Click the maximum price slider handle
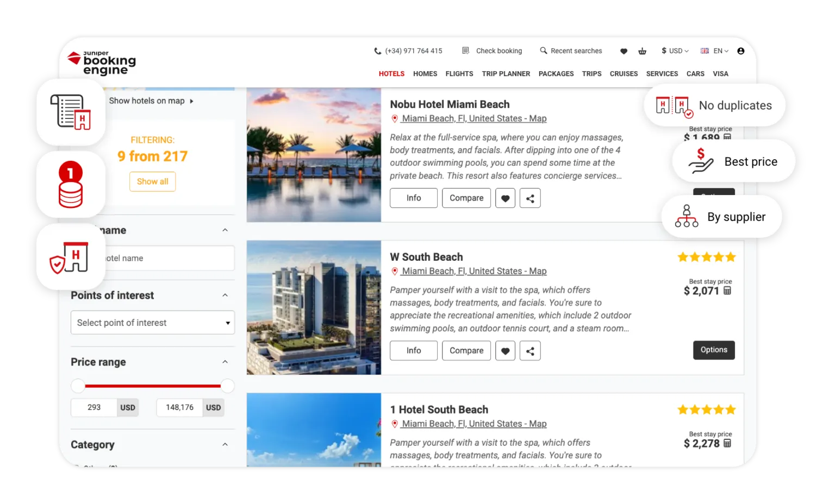The width and height of the screenshot is (835, 504). pyautogui.click(x=228, y=386)
